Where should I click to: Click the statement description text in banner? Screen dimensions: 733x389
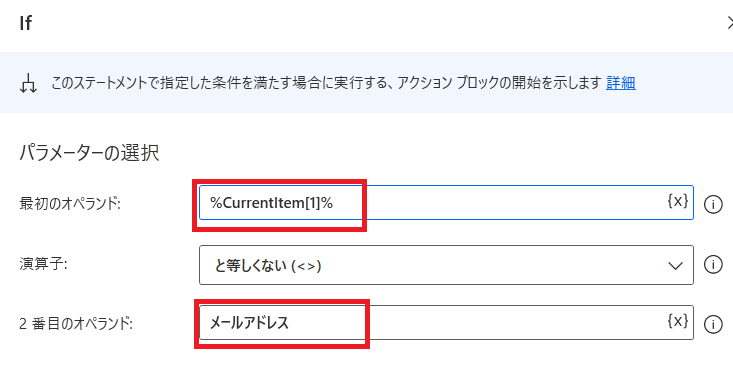(326, 83)
